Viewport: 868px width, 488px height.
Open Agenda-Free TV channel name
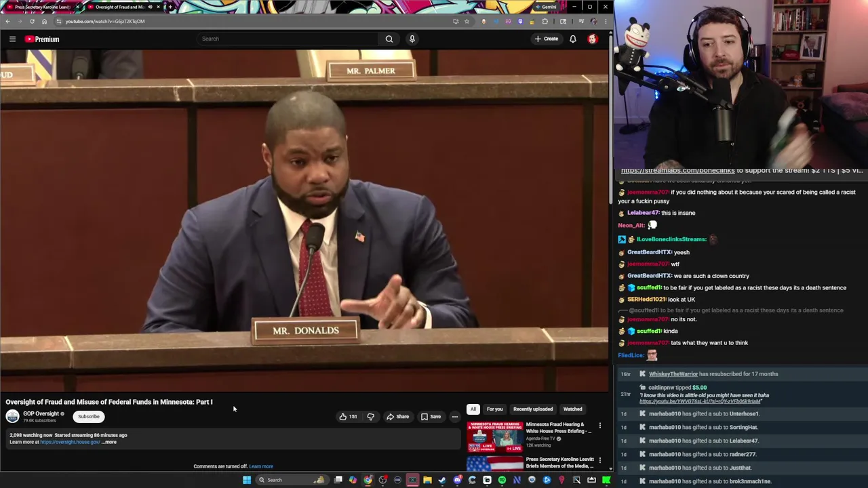click(540, 439)
